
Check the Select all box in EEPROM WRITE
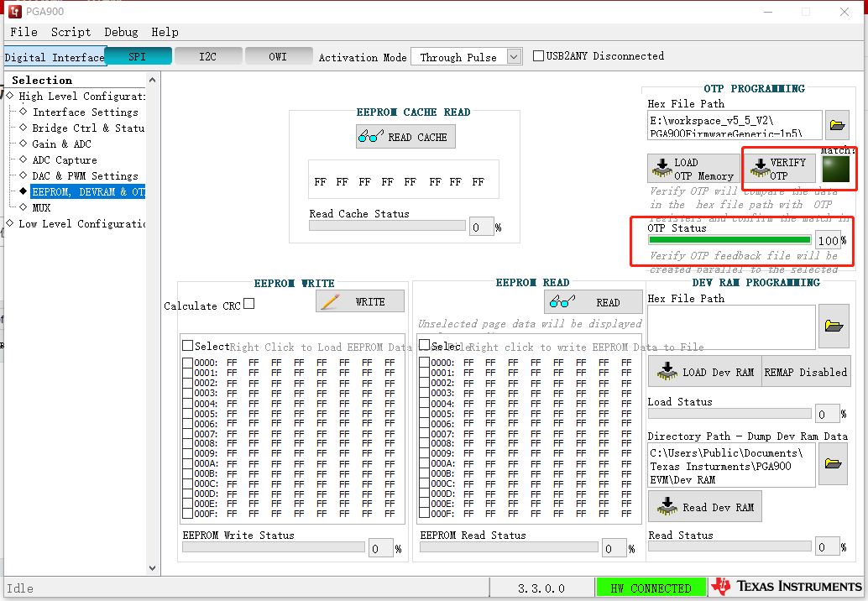188,346
